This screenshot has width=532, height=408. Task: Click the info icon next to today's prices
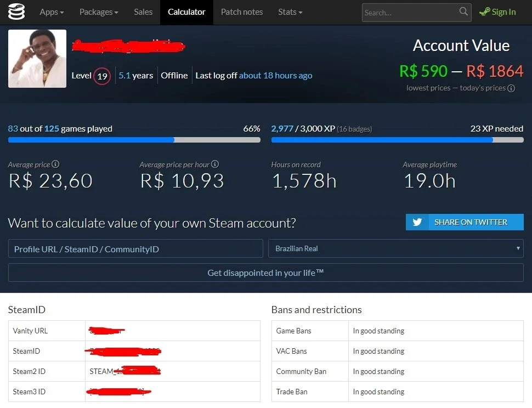[x=511, y=88]
